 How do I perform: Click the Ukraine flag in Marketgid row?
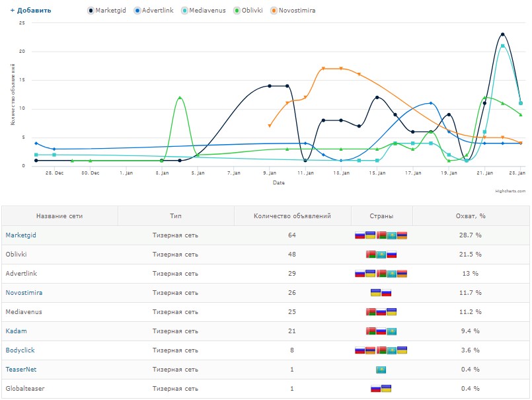pyautogui.click(x=370, y=235)
